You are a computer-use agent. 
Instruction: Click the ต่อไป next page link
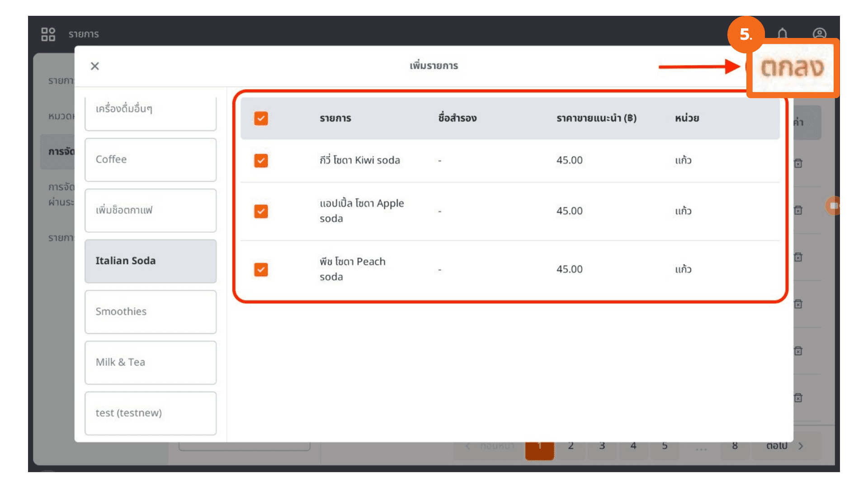tap(777, 446)
